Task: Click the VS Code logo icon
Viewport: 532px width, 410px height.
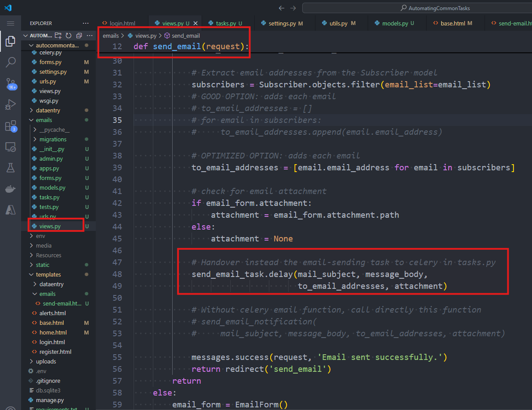Action: click(x=8, y=8)
